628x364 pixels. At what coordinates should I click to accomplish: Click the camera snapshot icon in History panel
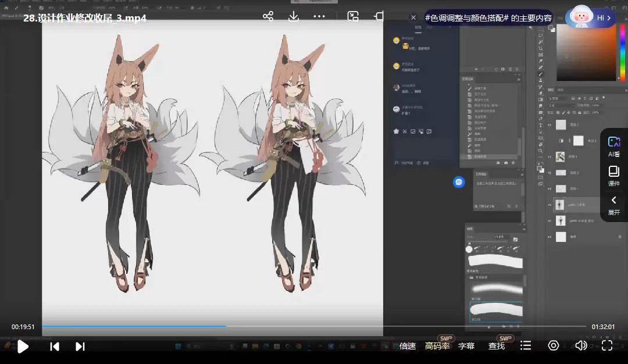(x=505, y=163)
